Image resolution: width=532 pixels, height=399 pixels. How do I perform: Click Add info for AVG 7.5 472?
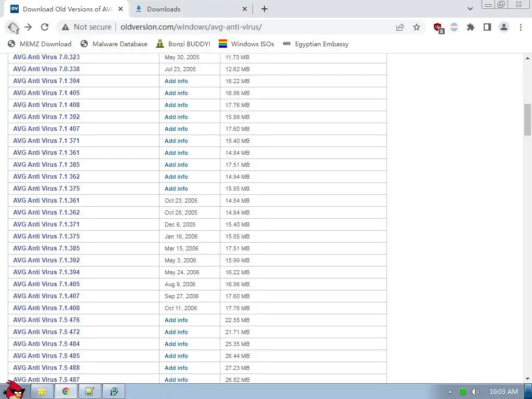pos(176,332)
